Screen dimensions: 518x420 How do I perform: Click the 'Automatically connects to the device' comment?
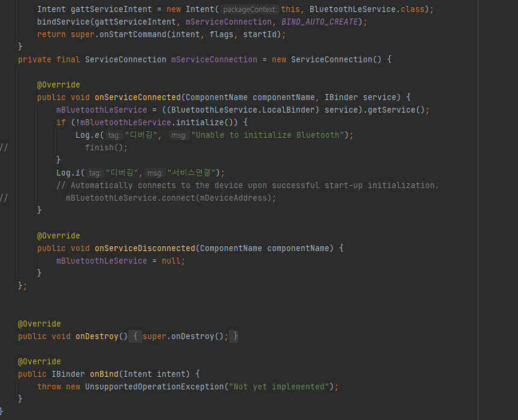pyautogui.click(x=247, y=185)
